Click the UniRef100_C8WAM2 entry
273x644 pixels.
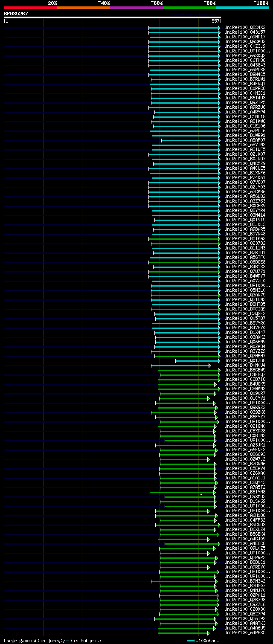pyautogui.click(x=245, y=389)
